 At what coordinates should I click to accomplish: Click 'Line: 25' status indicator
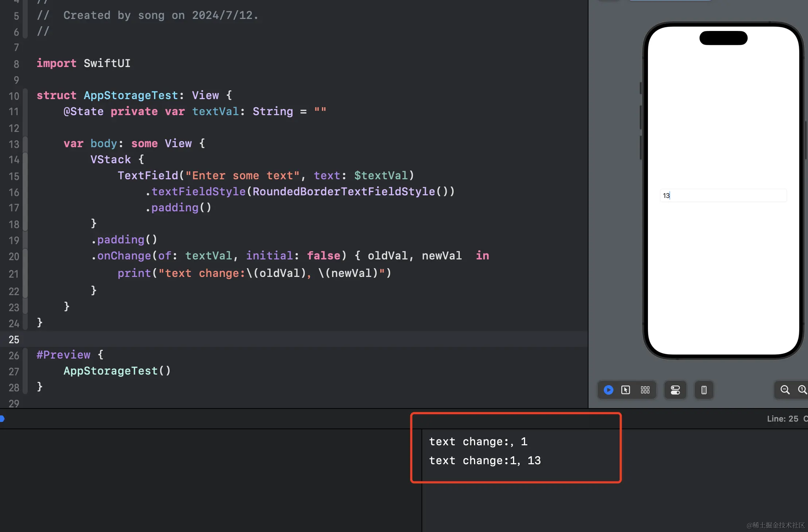pos(782,419)
